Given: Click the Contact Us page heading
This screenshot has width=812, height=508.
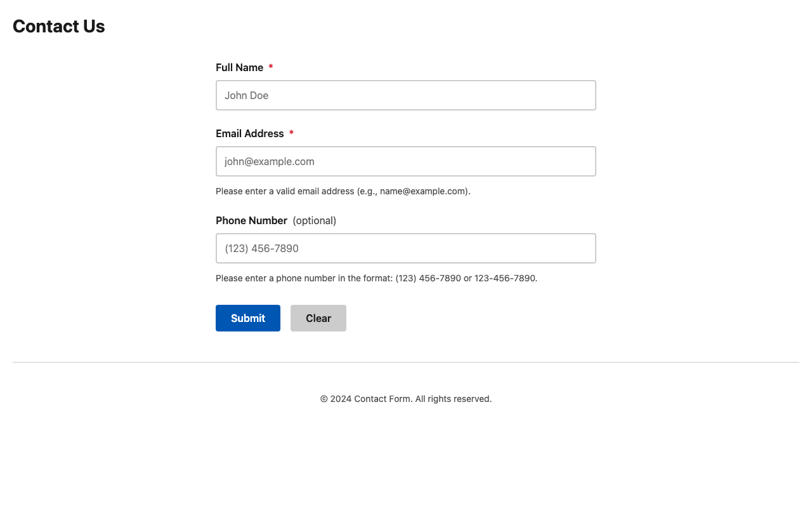Looking at the screenshot, I should 58,26.
